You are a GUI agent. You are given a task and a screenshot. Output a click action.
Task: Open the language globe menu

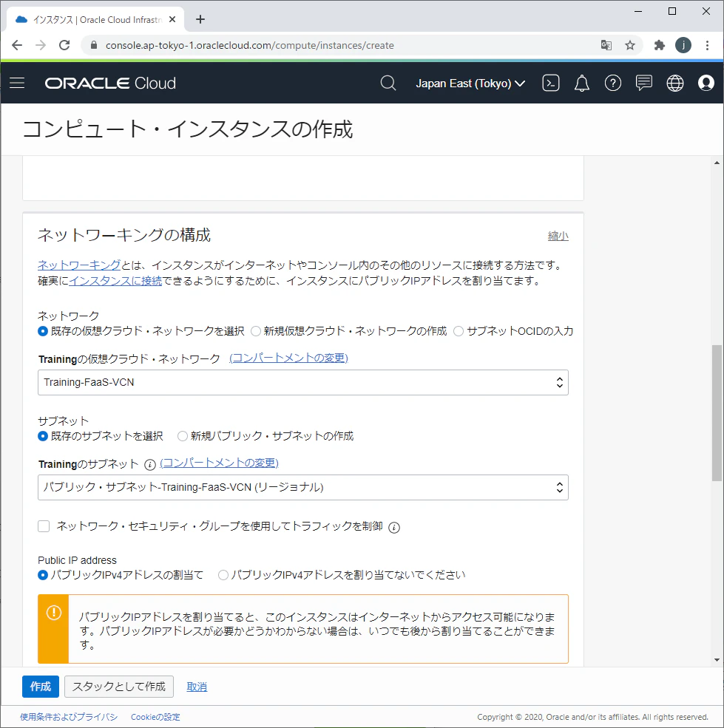click(674, 83)
